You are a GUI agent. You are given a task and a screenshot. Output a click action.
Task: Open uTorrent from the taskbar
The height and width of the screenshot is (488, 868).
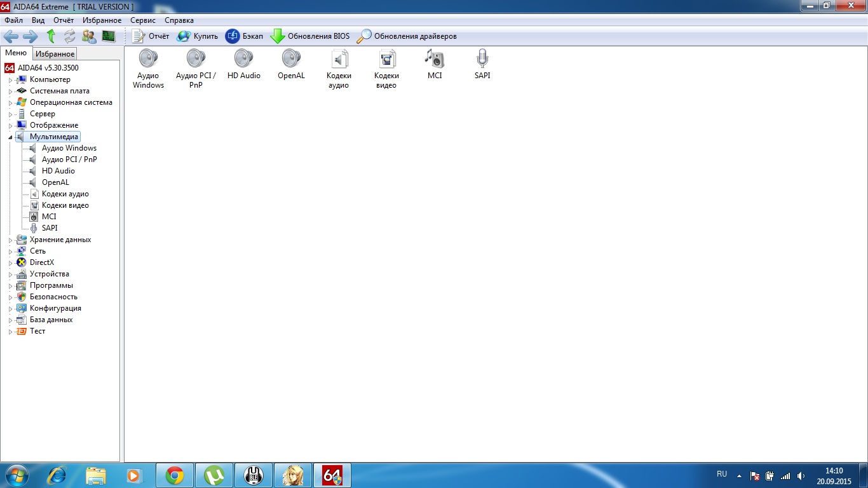point(214,475)
